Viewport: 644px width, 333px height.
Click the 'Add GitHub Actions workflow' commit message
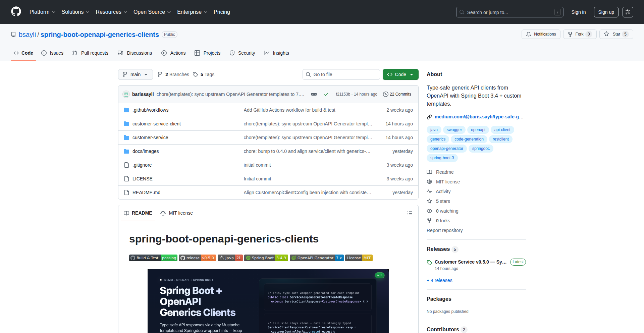pos(289,110)
